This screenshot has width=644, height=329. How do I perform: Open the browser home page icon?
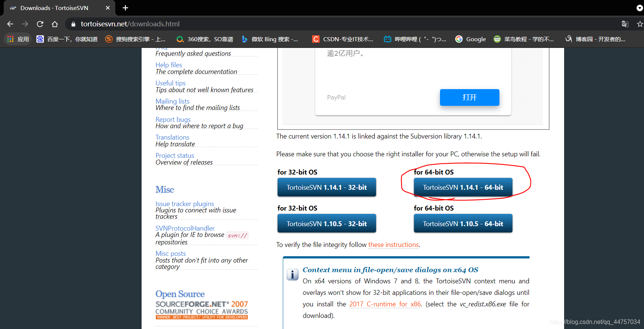click(55, 24)
